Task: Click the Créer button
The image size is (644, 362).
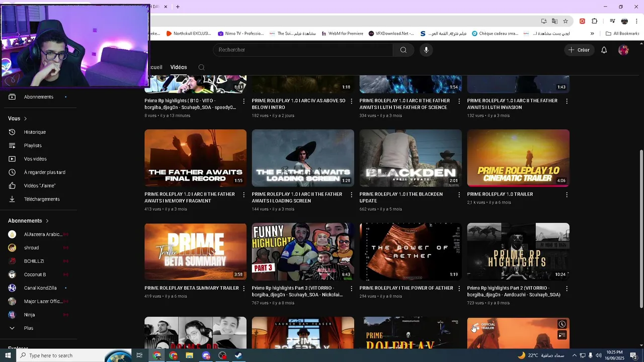Action: (579, 50)
